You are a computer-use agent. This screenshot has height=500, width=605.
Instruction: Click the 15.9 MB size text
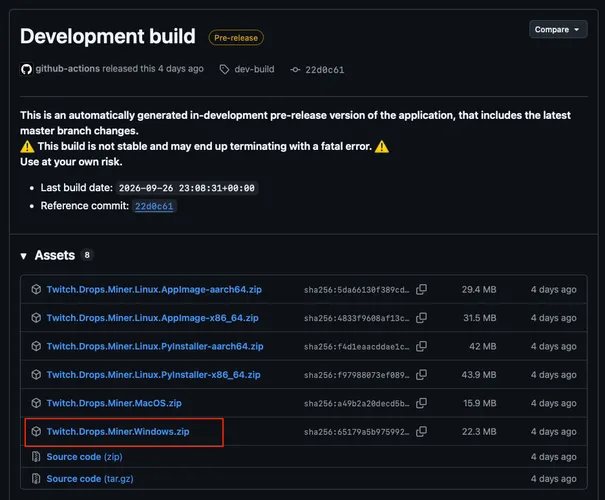pyautogui.click(x=480, y=403)
